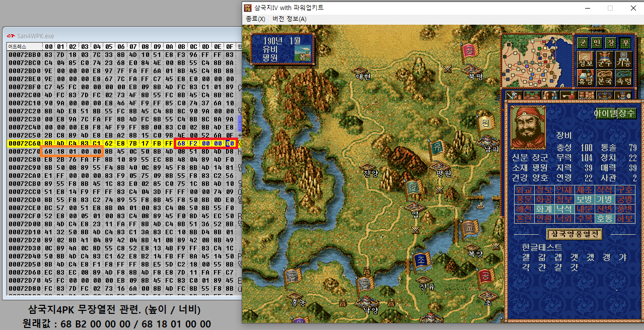Select the 구호 skill cell
Viewport: 644px width, 330px height.
coord(625,190)
